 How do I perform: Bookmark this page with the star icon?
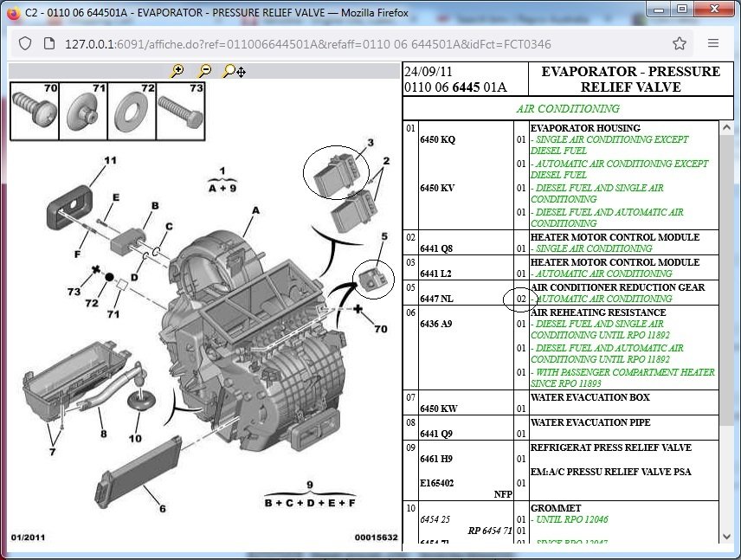pyautogui.click(x=680, y=43)
